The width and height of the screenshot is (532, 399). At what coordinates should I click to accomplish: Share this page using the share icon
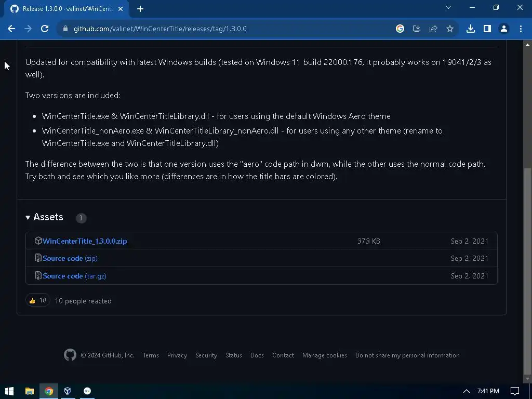coord(433,29)
